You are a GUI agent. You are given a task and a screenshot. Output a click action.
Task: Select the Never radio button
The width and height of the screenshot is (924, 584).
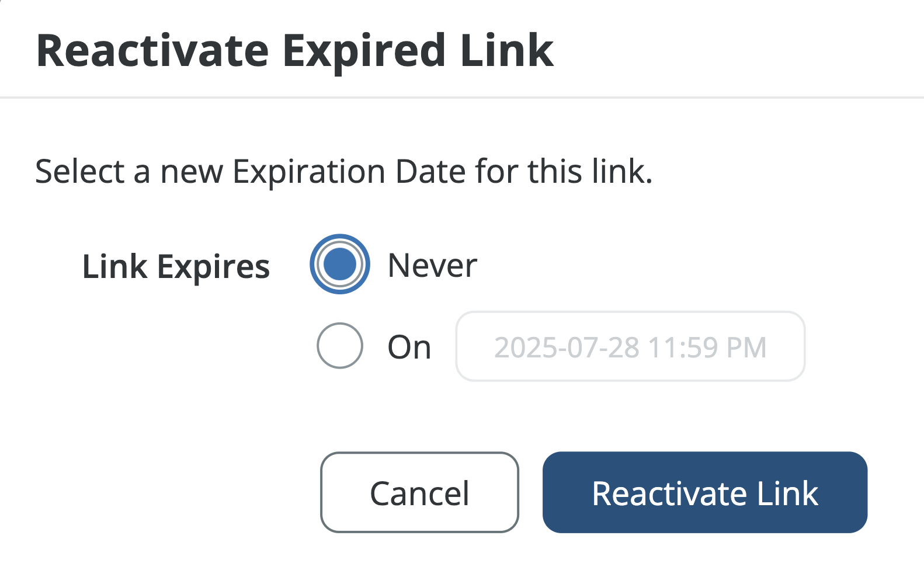(339, 264)
